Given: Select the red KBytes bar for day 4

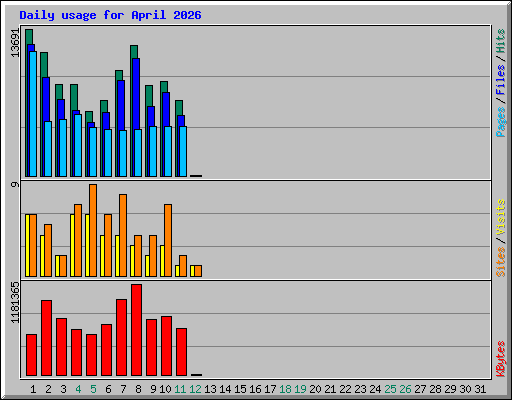Looking at the screenshot, I should pos(76,353).
